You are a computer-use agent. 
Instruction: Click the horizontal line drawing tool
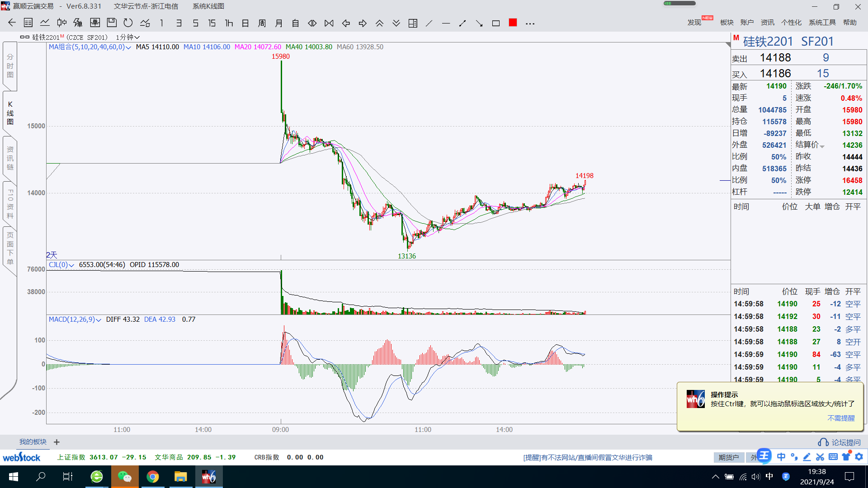point(446,23)
